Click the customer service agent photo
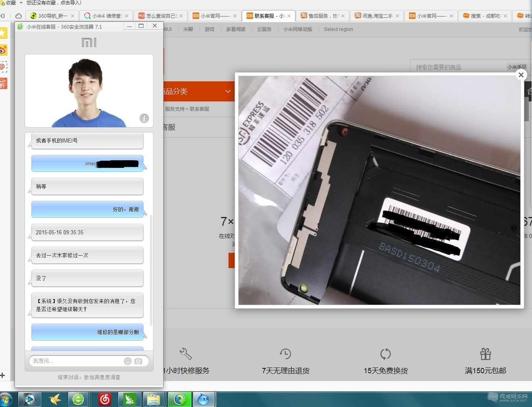The image size is (532, 407). tap(89, 91)
